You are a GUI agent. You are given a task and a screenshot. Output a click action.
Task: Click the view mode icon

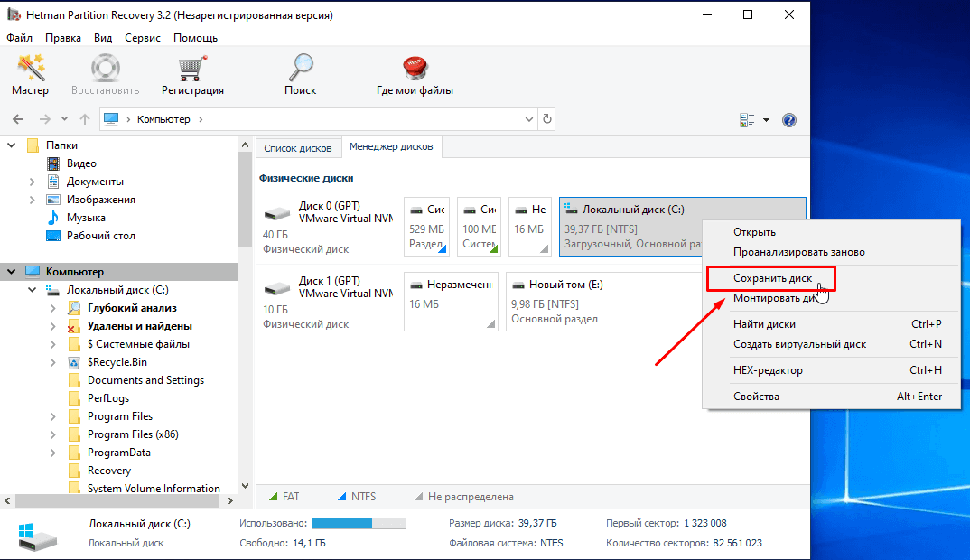click(747, 120)
